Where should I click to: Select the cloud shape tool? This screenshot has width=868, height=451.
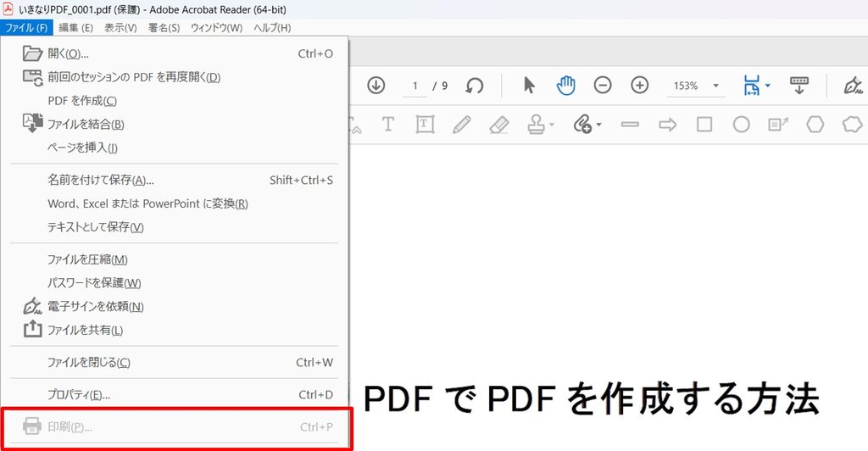[x=853, y=124]
